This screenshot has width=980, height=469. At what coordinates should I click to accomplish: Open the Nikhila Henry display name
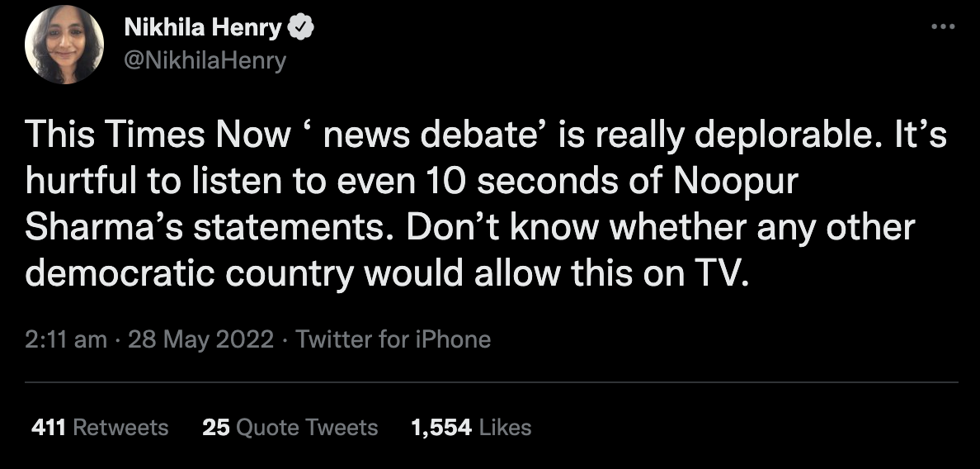[202, 29]
